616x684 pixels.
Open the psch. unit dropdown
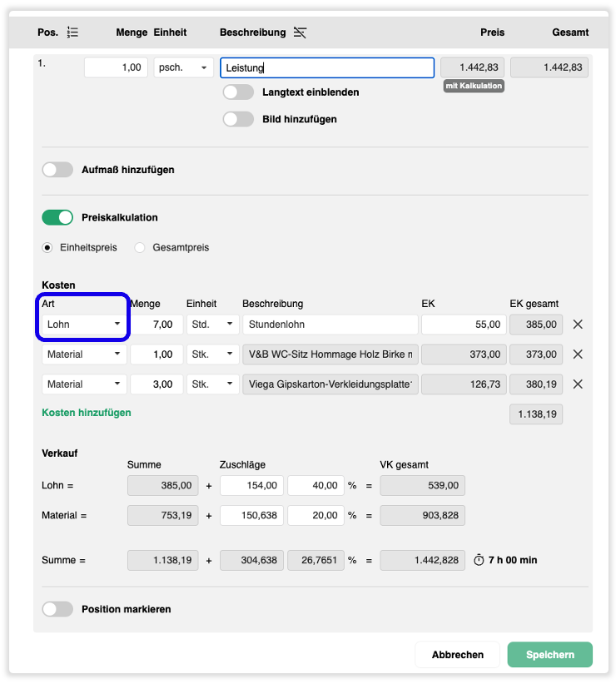click(x=183, y=67)
